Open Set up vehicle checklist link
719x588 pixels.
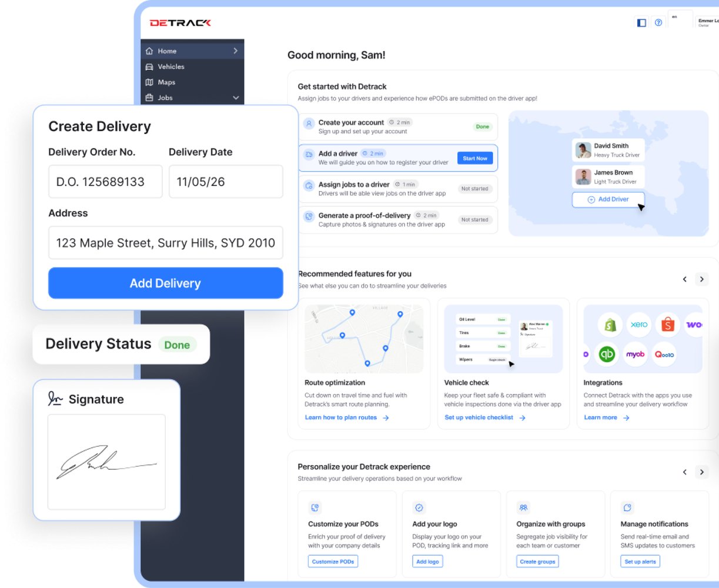tap(485, 417)
